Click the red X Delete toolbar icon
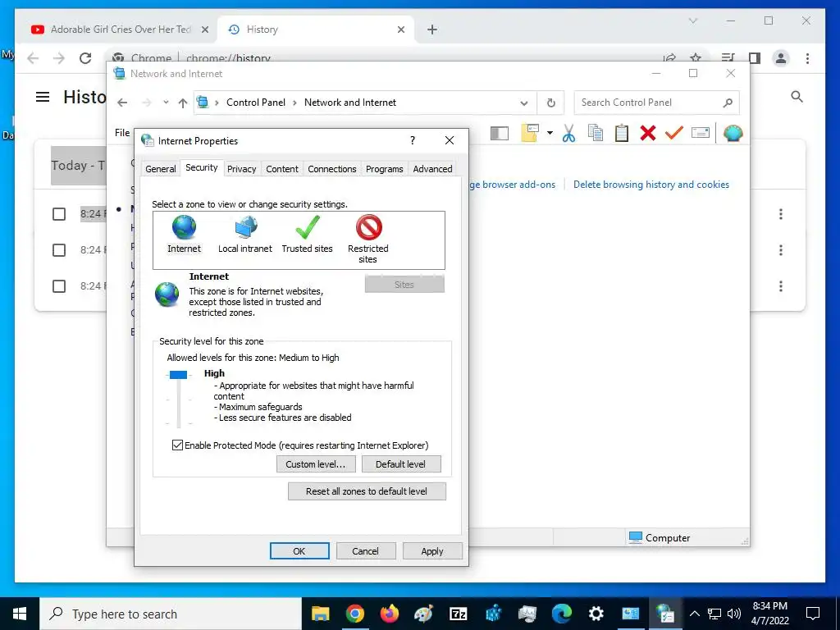840x630 pixels. tap(648, 133)
